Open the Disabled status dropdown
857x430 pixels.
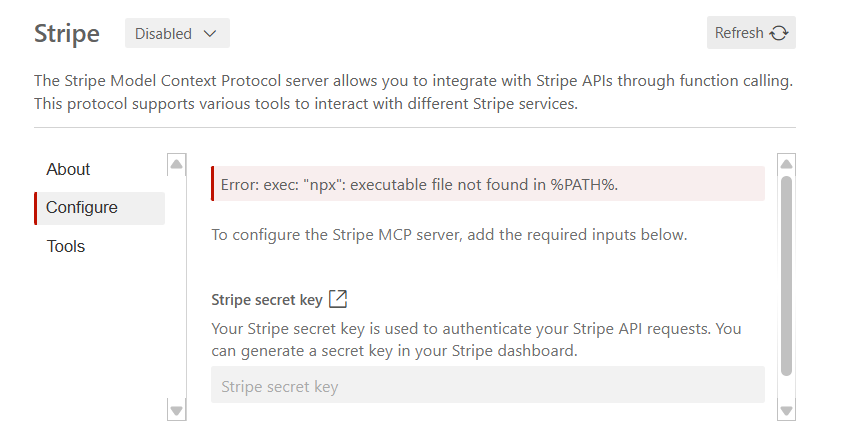point(177,33)
